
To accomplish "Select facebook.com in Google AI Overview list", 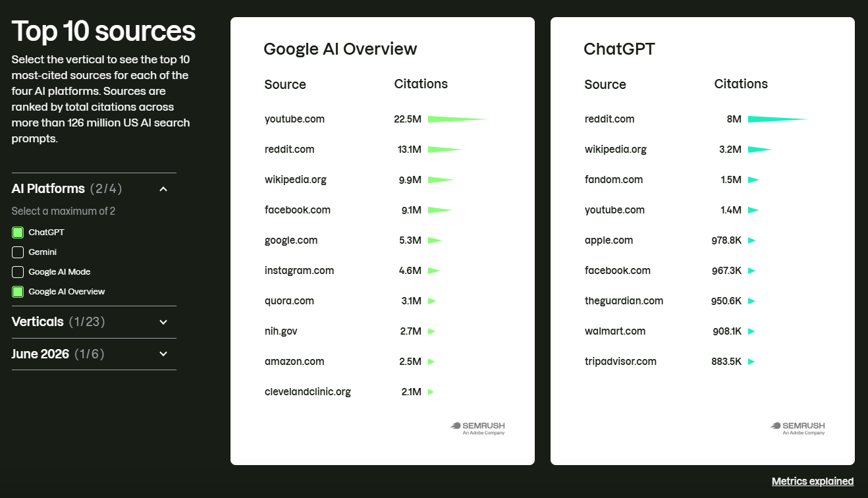I will [297, 210].
